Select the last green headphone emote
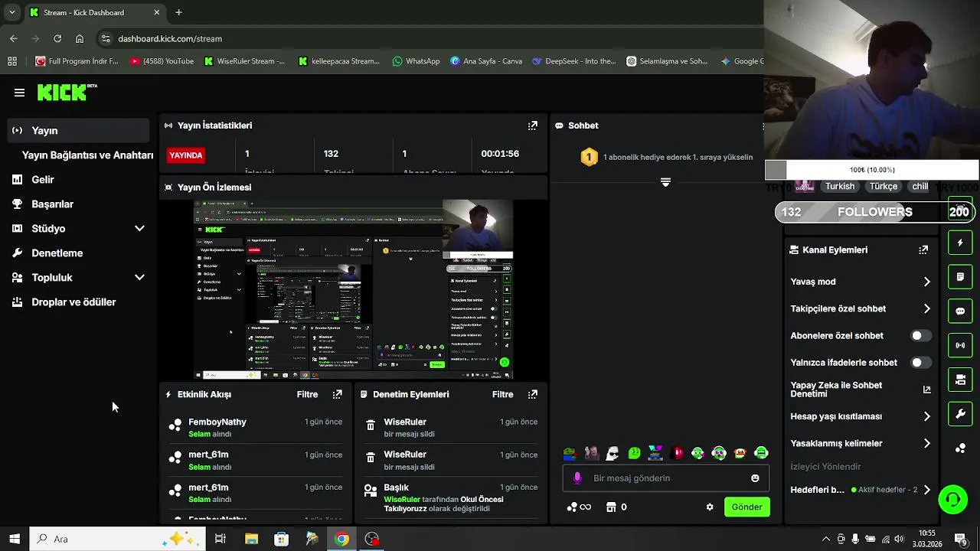The width and height of the screenshot is (980, 551). tap(761, 453)
